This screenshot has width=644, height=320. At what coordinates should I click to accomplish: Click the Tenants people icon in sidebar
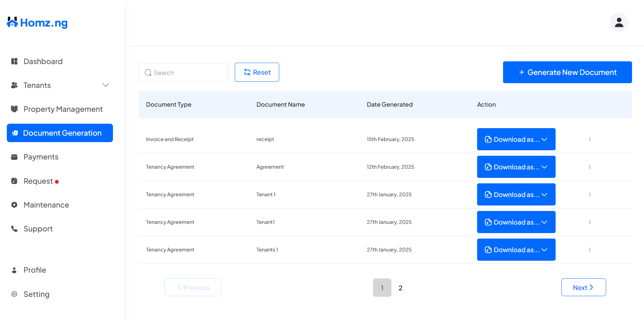(x=14, y=85)
